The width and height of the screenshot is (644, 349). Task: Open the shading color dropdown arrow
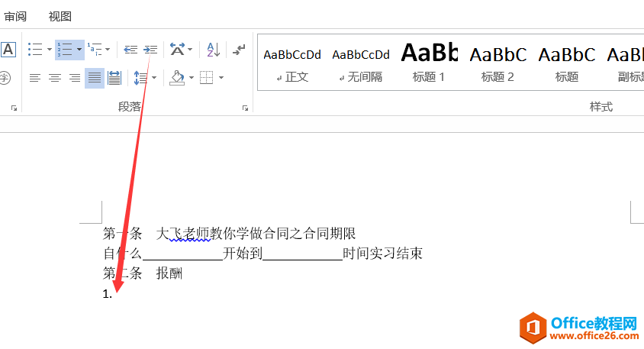(x=192, y=78)
